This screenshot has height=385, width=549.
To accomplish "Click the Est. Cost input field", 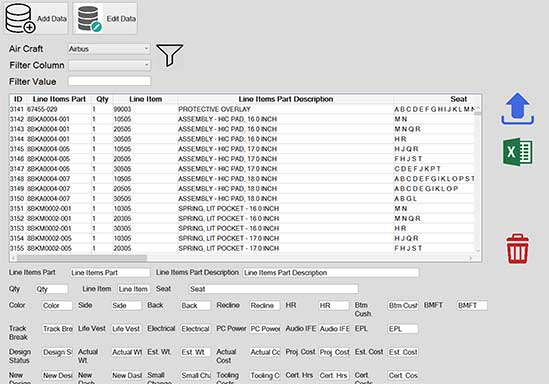I will [x=403, y=352].
